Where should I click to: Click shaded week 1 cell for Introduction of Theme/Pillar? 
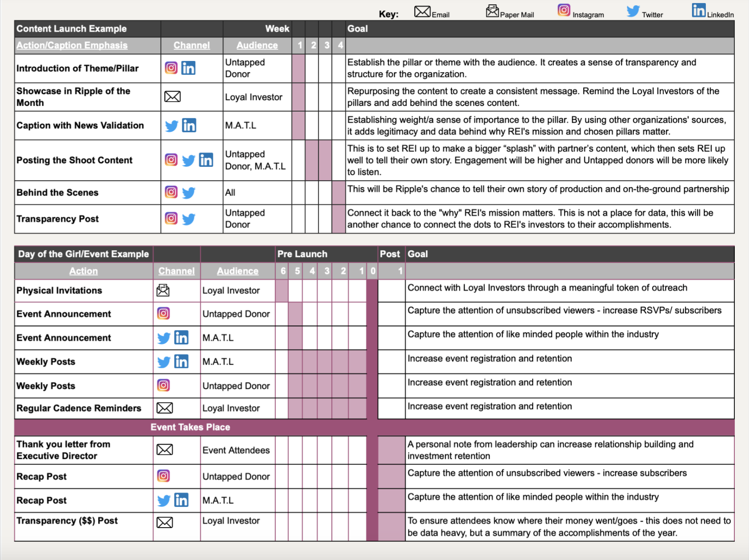[x=298, y=68]
